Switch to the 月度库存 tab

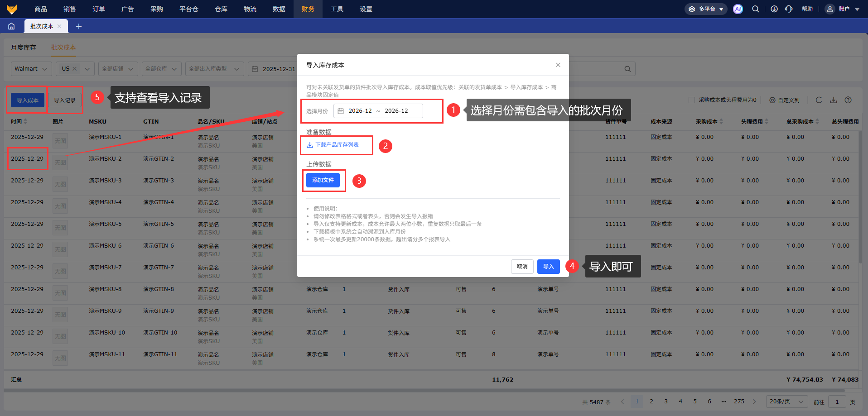click(x=24, y=48)
